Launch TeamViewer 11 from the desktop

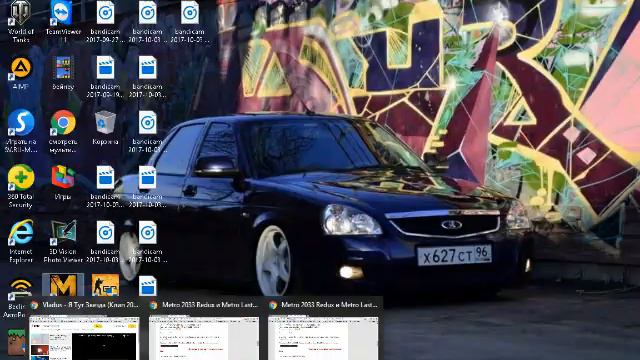click(63, 21)
